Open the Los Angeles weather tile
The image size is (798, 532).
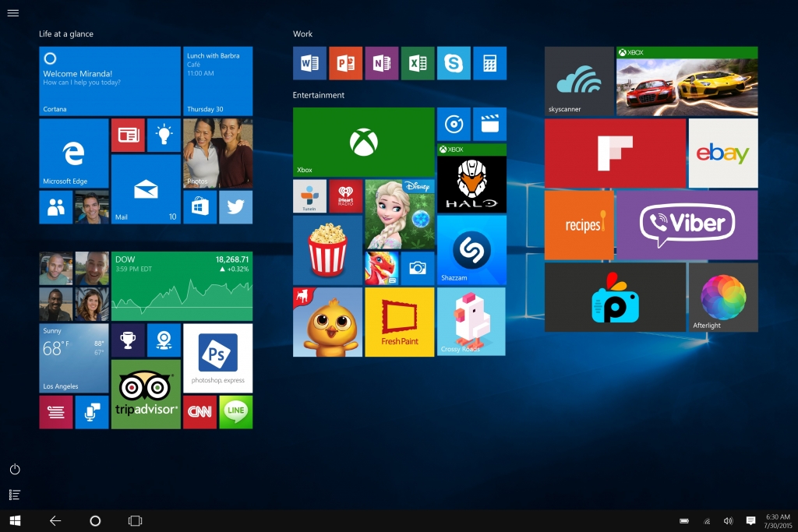[74, 358]
